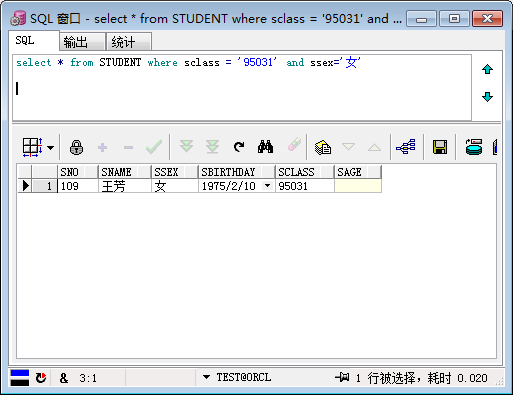The height and width of the screenshot is (395, 513).
Task: Click the empty SAGE cell in row 1
Action: [x=358, y=186]
